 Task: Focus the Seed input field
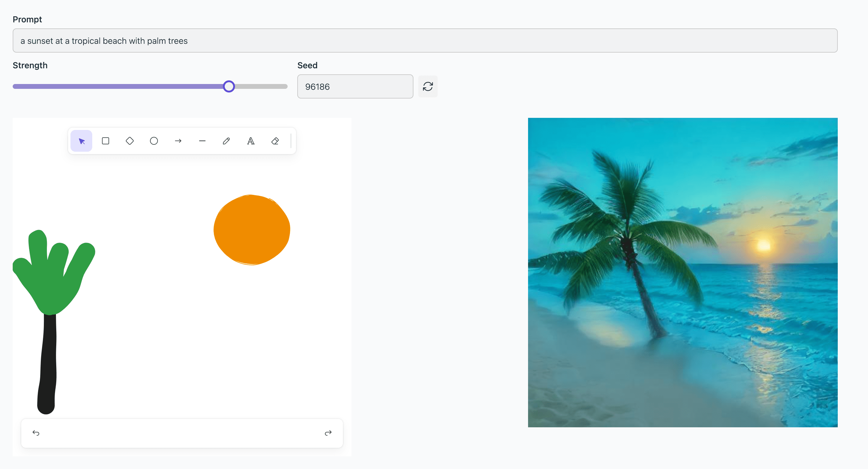click(x=355, y=86)
